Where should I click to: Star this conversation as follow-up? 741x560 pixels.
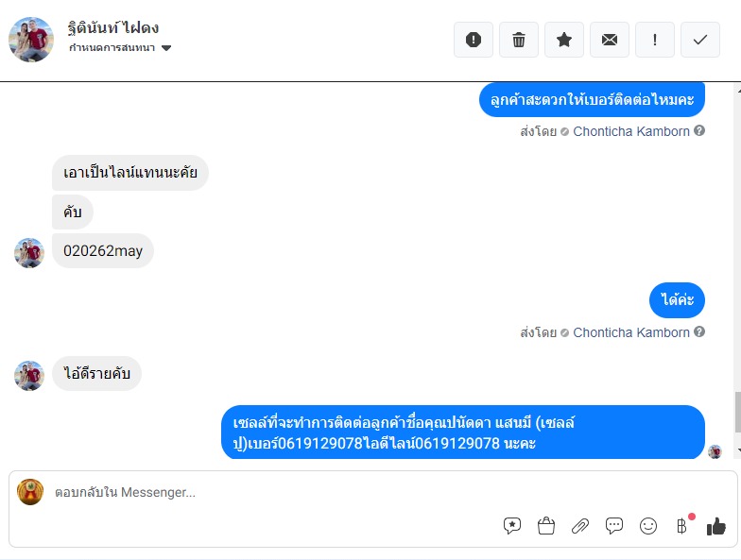[x=563, y=40]
